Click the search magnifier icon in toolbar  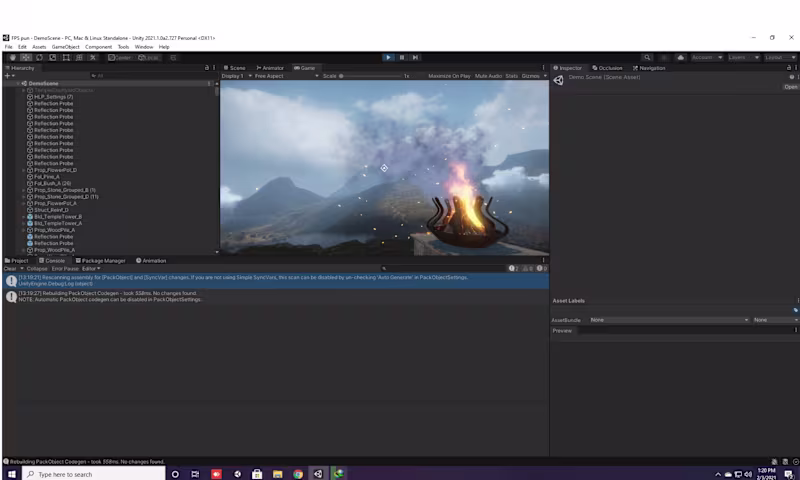click(648, 57)
